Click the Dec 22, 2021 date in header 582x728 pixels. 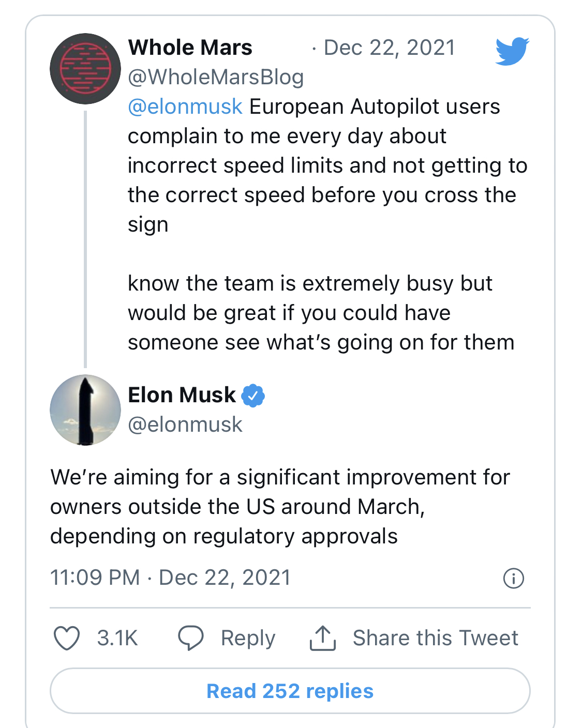click(x=389, y=48)
